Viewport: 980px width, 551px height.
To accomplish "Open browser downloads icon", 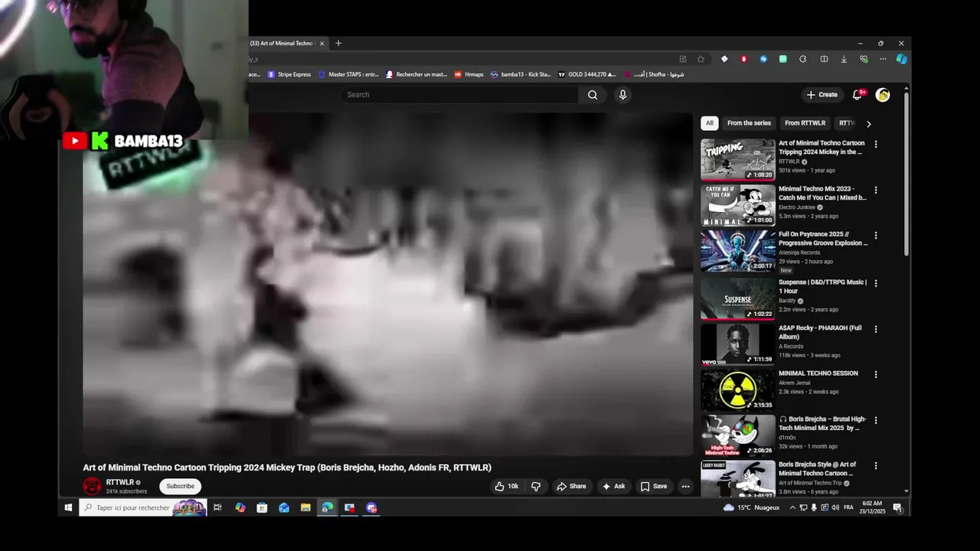I will point(844,59).
